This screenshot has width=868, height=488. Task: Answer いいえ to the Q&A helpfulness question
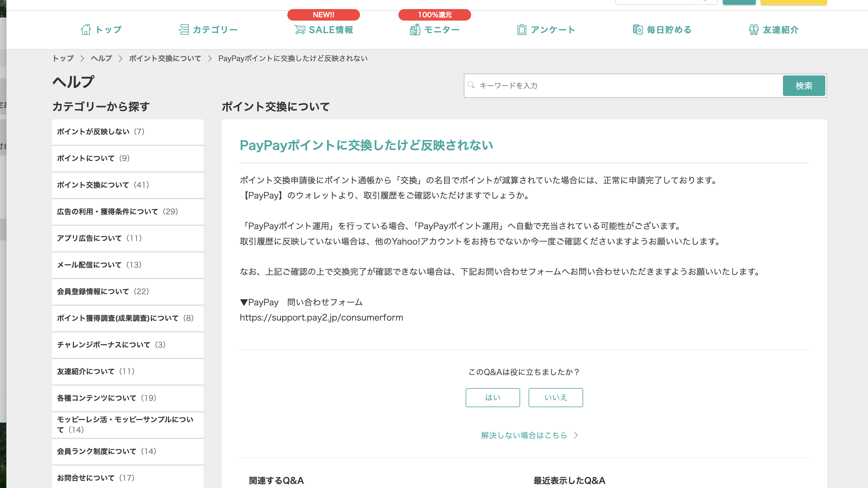tap(556, 398)
